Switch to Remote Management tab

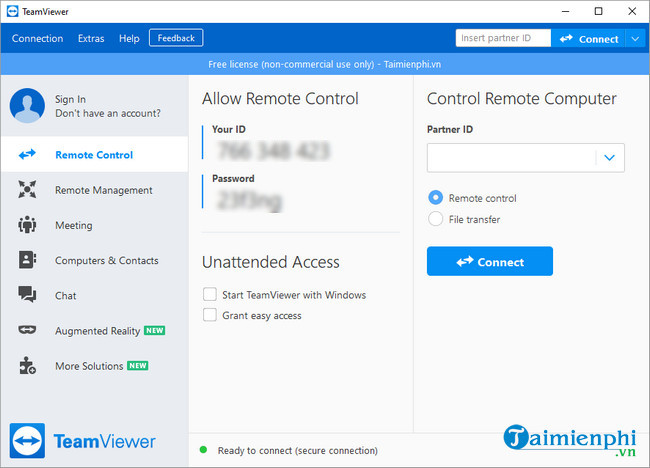coord(95,190)
